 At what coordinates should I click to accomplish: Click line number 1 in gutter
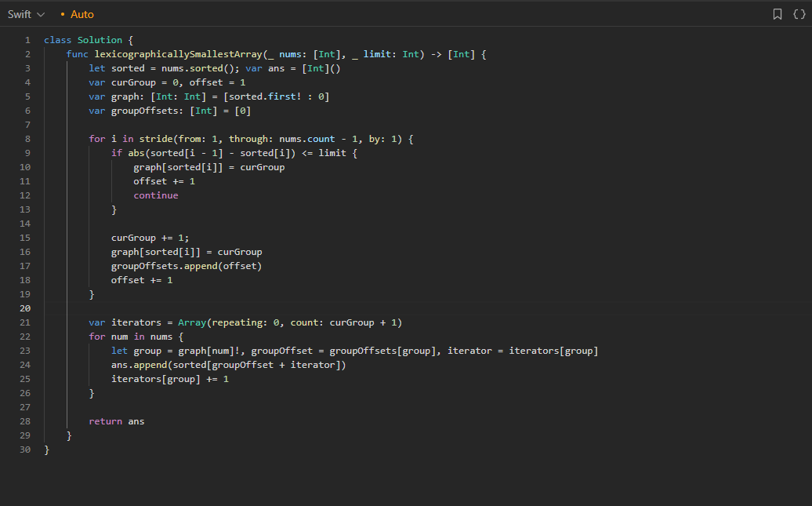27,40
